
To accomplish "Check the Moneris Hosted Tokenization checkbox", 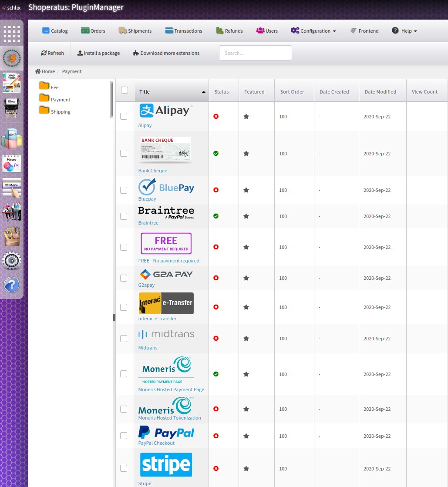I will click(x=124, y=409).
